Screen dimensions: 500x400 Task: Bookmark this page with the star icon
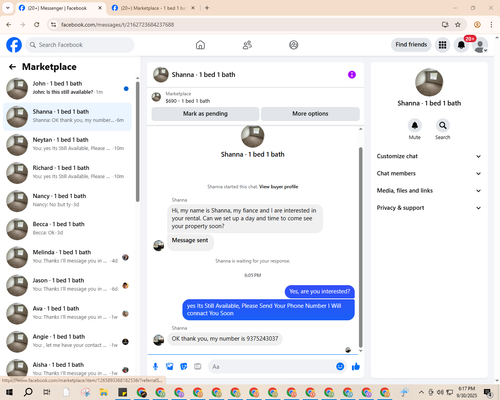(x=458, y=25)
